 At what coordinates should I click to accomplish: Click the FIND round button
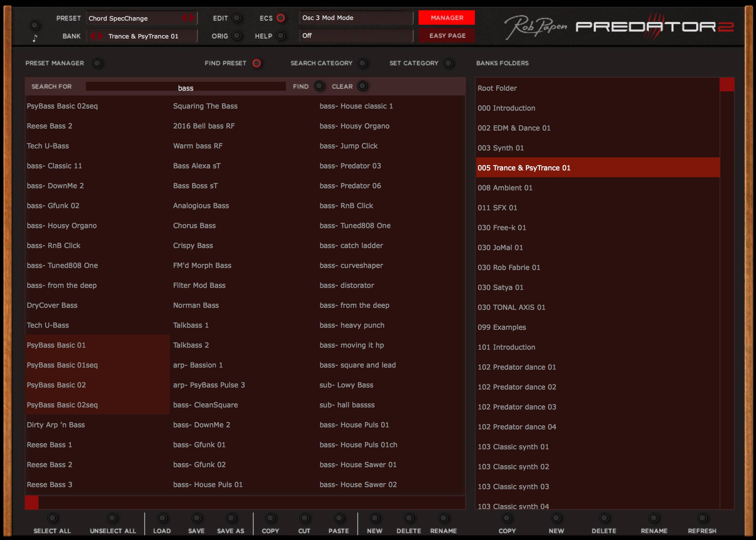319,86
